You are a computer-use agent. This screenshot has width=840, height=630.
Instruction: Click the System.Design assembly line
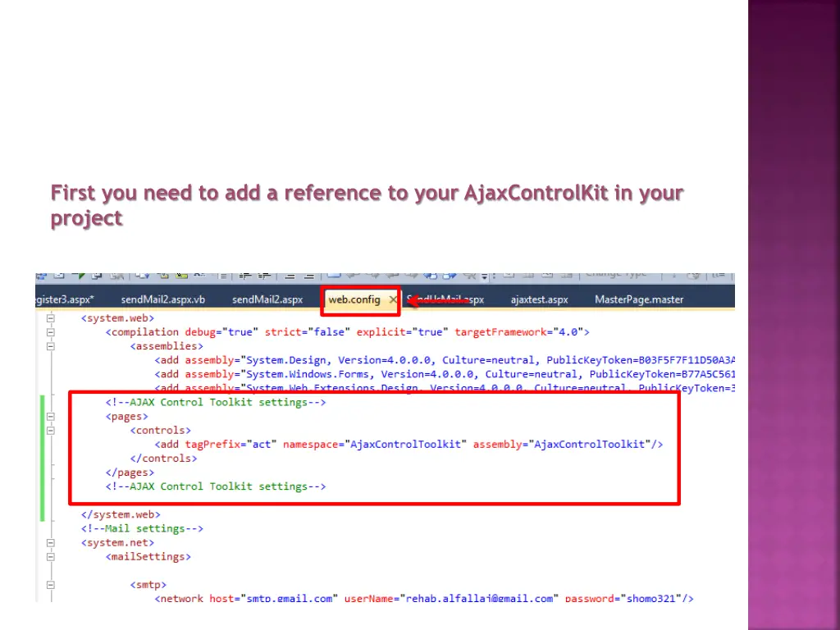point(445,360)
